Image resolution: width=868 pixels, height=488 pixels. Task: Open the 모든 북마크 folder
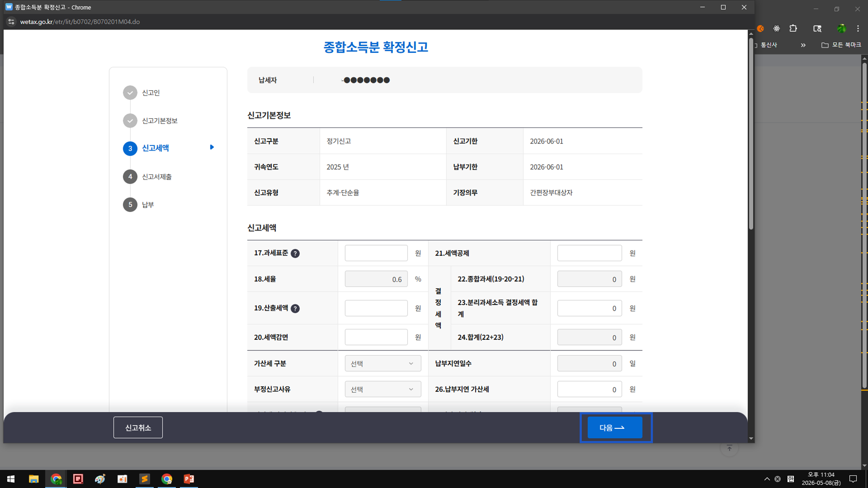click(841, 45)
